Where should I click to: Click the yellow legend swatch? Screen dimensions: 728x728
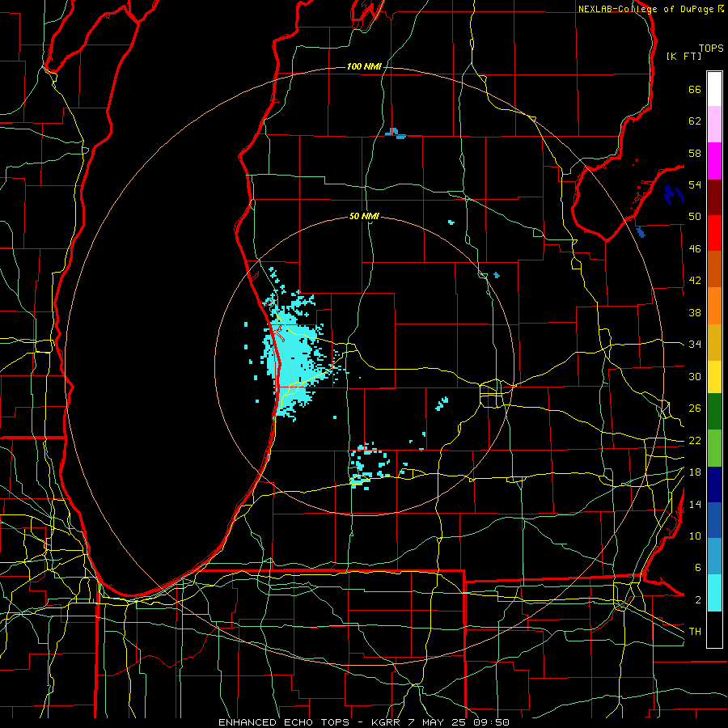[714, 377]
